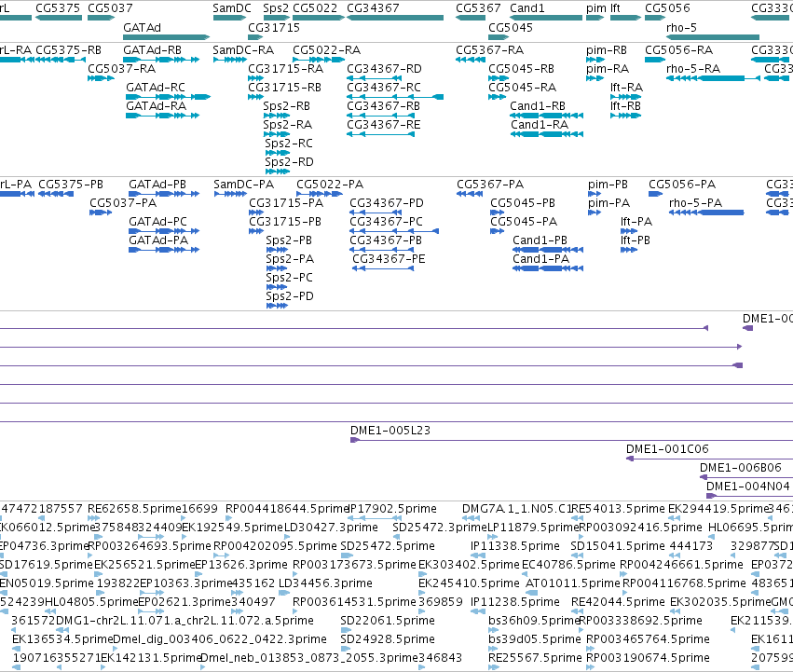The image size is (793, 672).
Task: Open the RE62658.5prime EST label
Action: (x=134, y=509)
